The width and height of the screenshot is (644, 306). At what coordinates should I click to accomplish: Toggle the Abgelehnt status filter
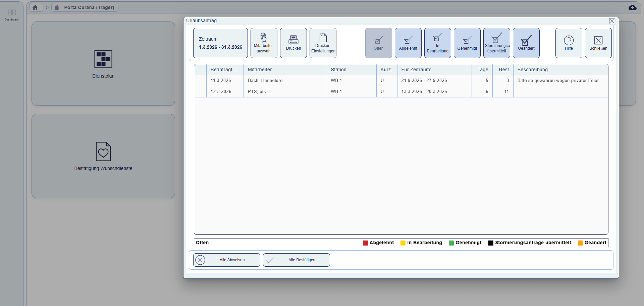tap(408, 43)
